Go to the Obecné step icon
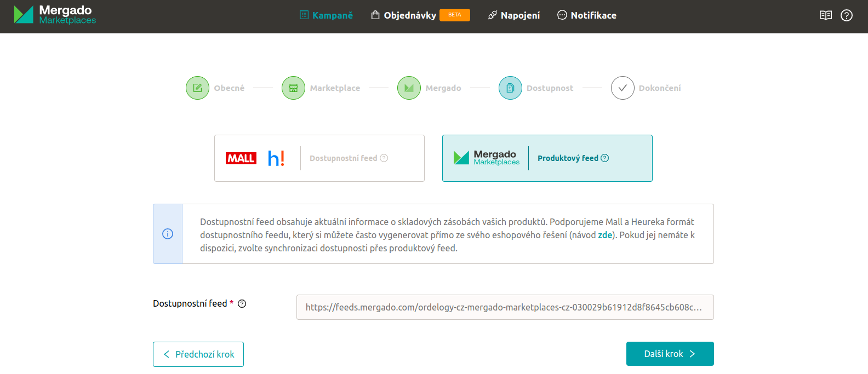The image size is (868, 374). coord(197,88)
